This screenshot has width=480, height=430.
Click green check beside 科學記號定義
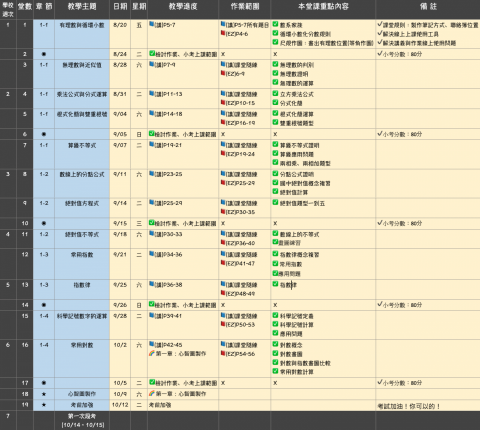(x=275, y=315)
